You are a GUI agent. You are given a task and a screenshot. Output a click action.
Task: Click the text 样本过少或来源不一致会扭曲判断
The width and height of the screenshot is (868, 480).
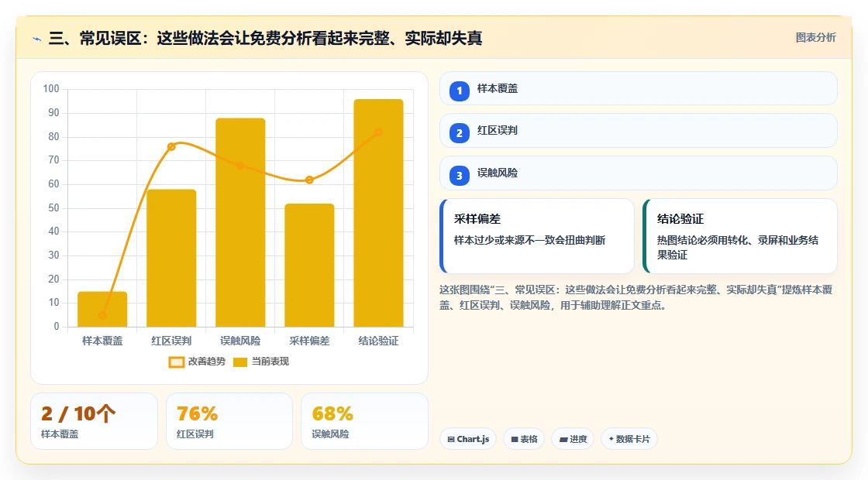[530, 241]
